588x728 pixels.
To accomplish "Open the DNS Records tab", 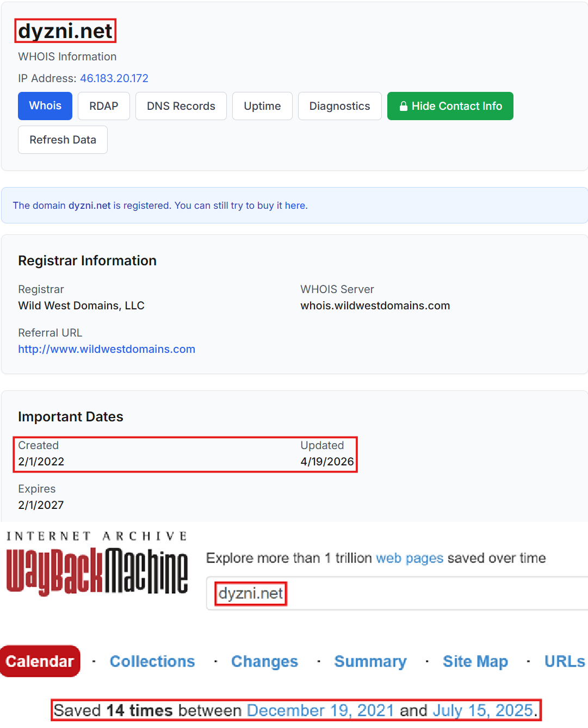I will point(181,106).
